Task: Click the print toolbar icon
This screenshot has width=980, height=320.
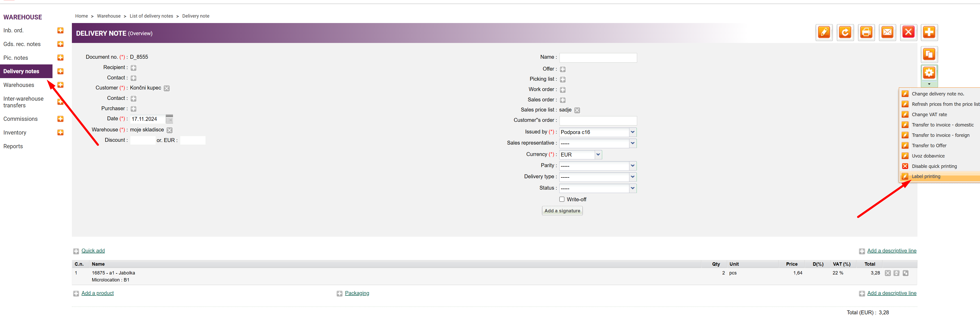Action: coord(866,32)
